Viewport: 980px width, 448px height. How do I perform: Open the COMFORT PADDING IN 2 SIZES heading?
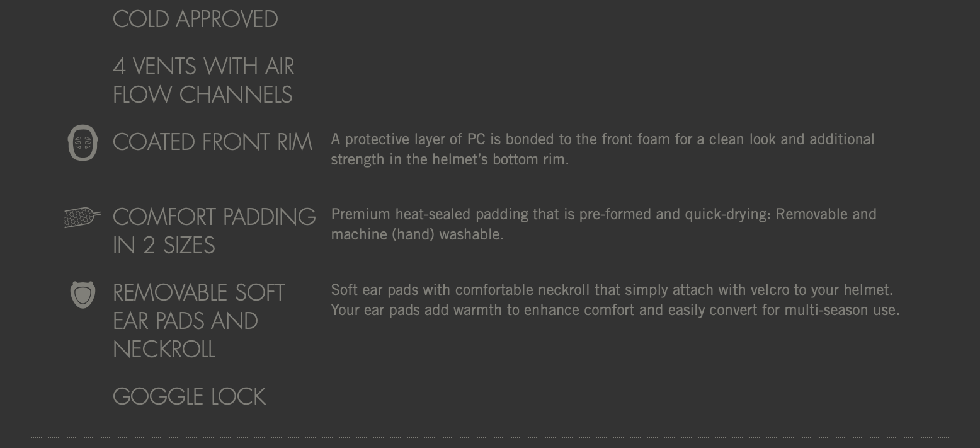point(214,231)
